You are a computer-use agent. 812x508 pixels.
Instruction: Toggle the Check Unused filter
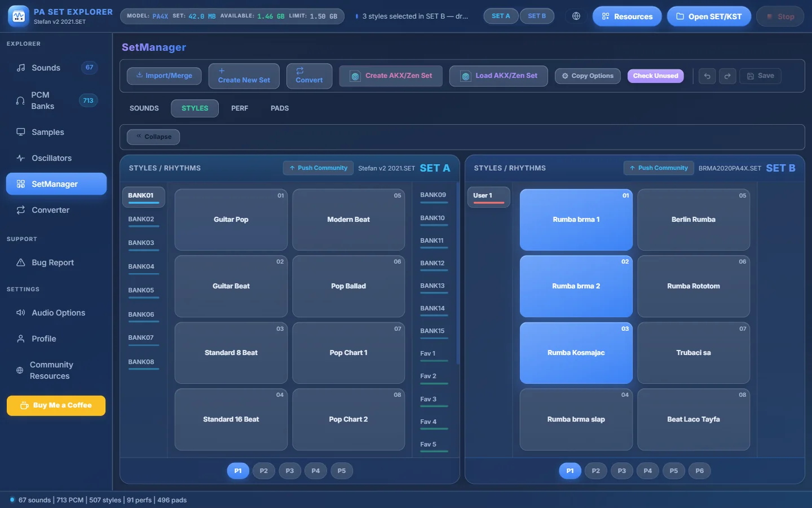pyautogui.click(x=656, y=76)
